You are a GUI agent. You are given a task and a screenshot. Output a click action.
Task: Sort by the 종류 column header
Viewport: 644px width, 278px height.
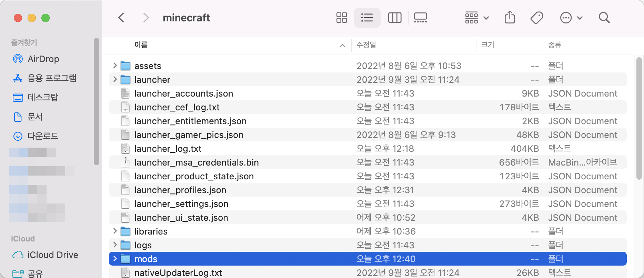point(555,45)
